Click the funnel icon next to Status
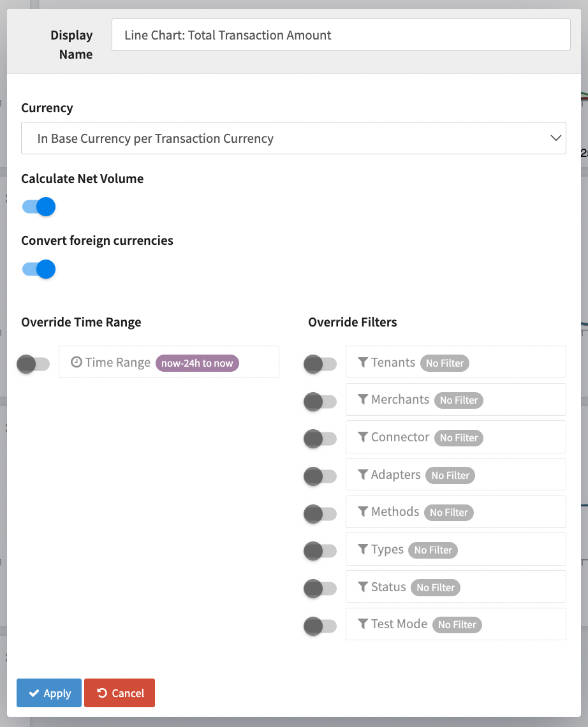 pyautogui.click(x=363, y=587)
